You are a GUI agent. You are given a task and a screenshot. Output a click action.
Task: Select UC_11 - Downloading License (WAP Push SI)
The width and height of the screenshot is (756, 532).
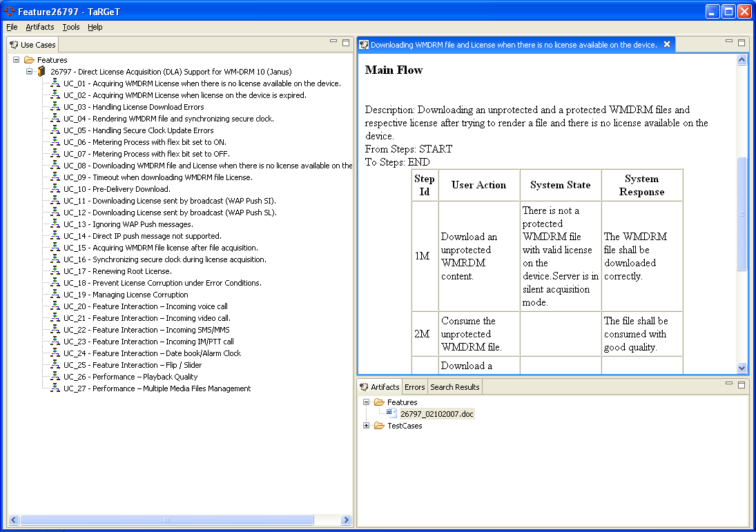(170, 201)
